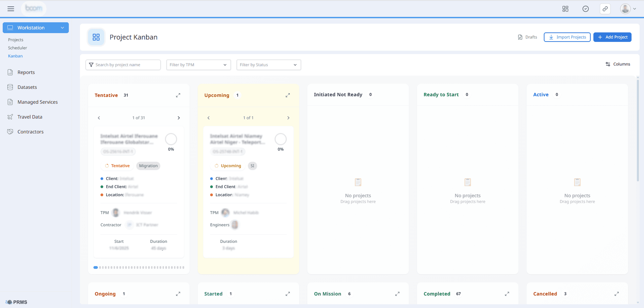Click the clock check icon in header

pos(586,9)
